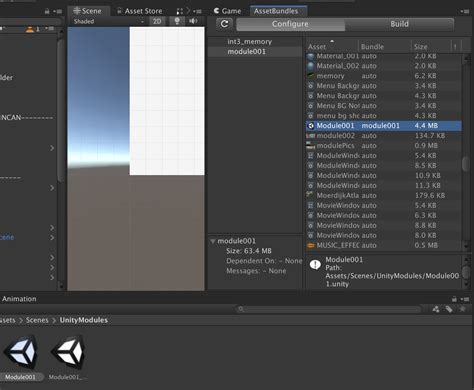The image size is (474, 390).
Task: Click the 134.7 KB size cell
Action: [x=430, y=136]
